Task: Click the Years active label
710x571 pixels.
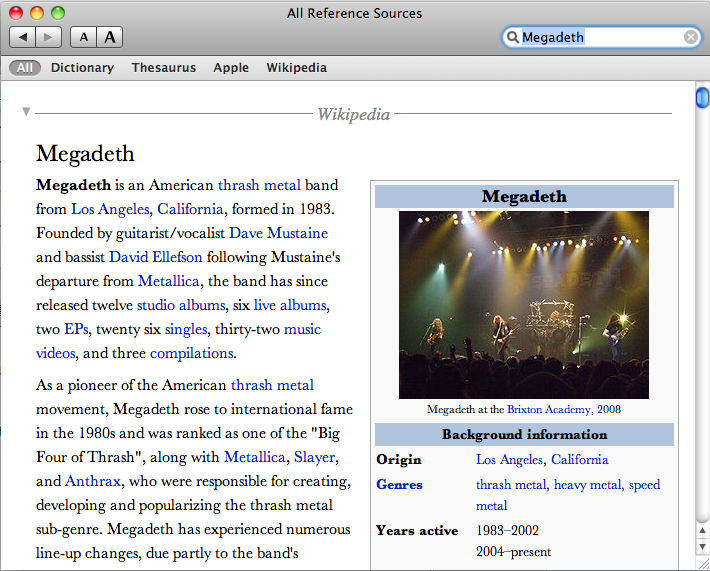Action: [417, 531]
